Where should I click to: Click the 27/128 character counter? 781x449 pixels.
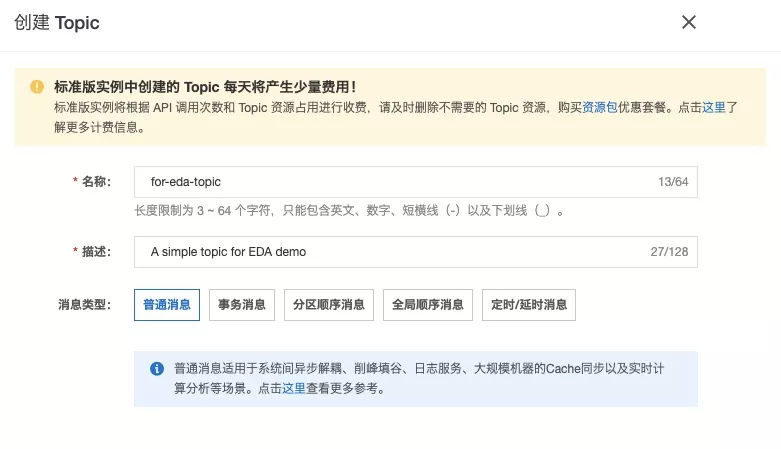click(669, 252)
